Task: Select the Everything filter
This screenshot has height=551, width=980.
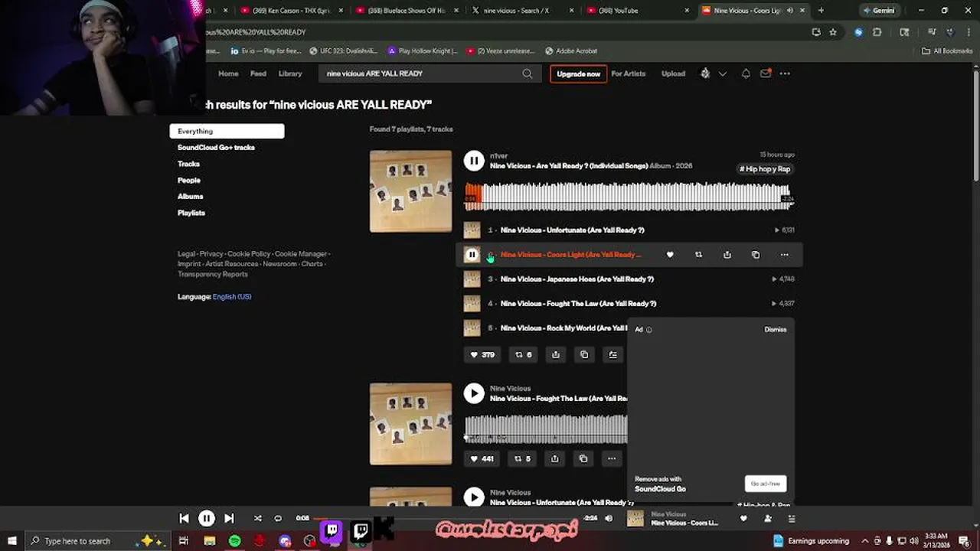Action: [x=227, y=131]
